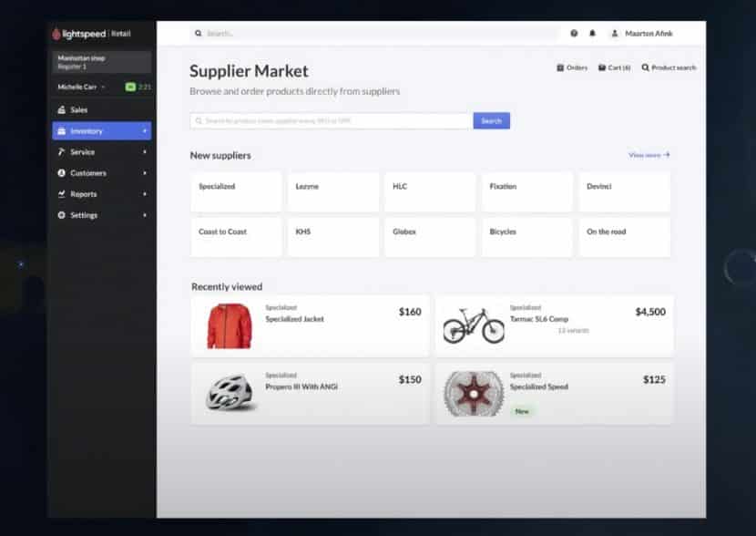Click the $160 price

point(410,312)
